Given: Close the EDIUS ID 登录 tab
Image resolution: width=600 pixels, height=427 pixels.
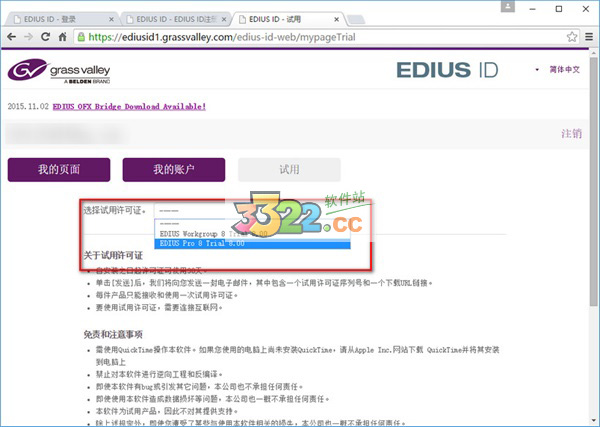Looking at the screenshot, I should click(111, 19).
